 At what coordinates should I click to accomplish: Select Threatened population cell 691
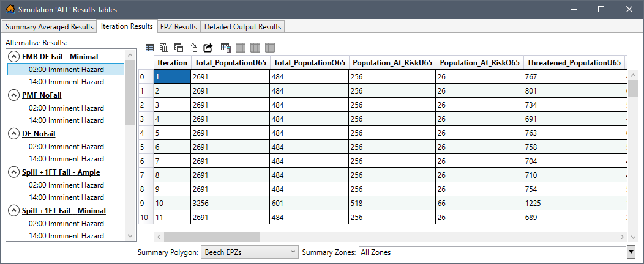[x=574, y=119]
